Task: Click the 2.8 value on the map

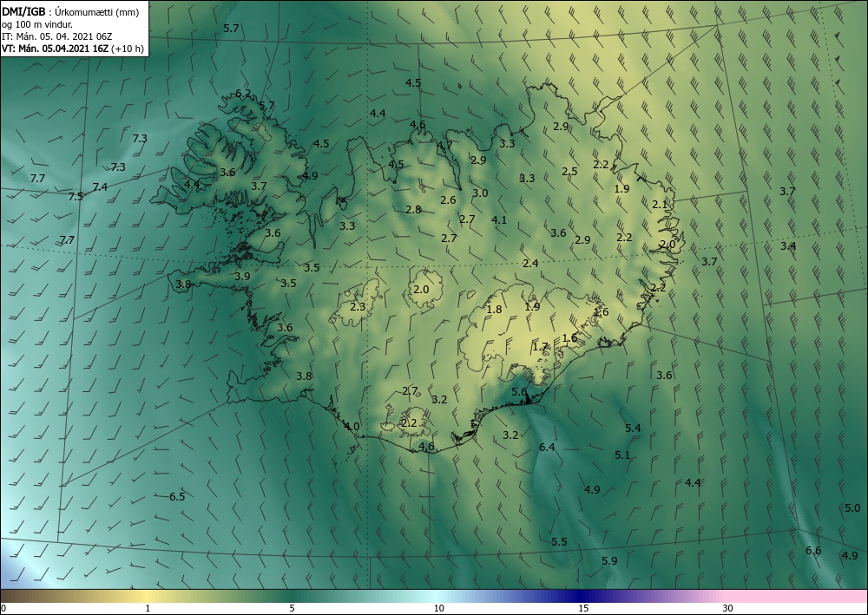Action: 413,210
